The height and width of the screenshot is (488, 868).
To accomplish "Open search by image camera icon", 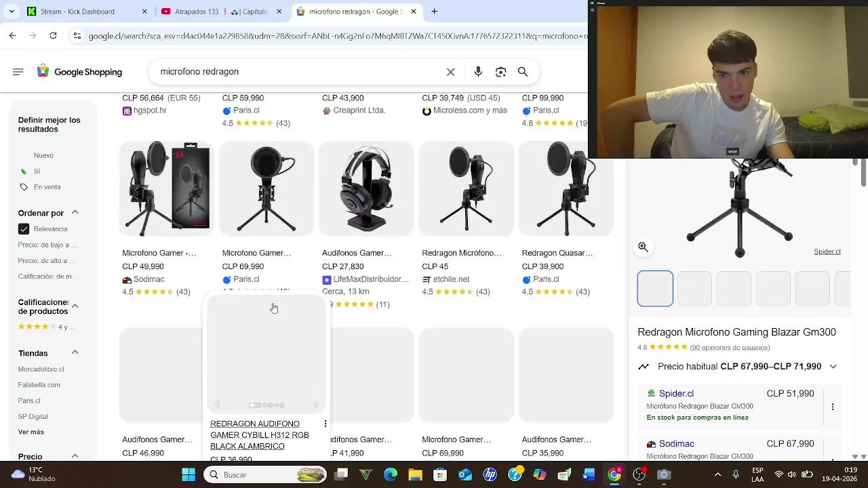I will [x=500, y=72].
